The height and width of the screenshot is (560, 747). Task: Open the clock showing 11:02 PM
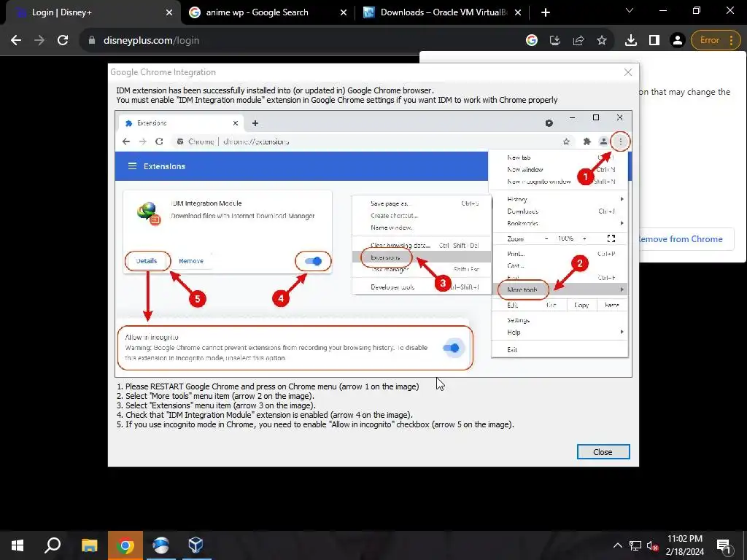(x=684, y=545)
